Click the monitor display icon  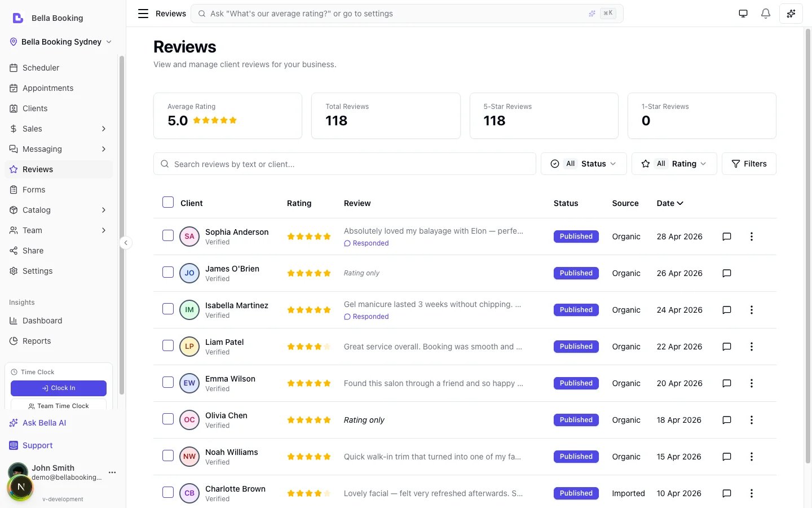point(743,14)
